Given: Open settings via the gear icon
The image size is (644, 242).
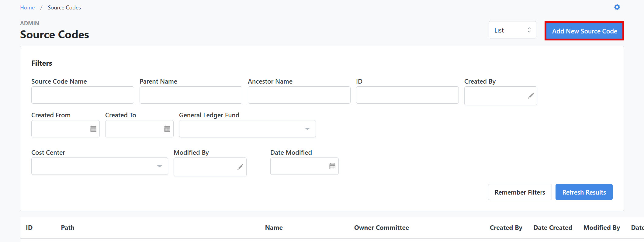Looking at the screenshot, I should [x=617, y=7].
